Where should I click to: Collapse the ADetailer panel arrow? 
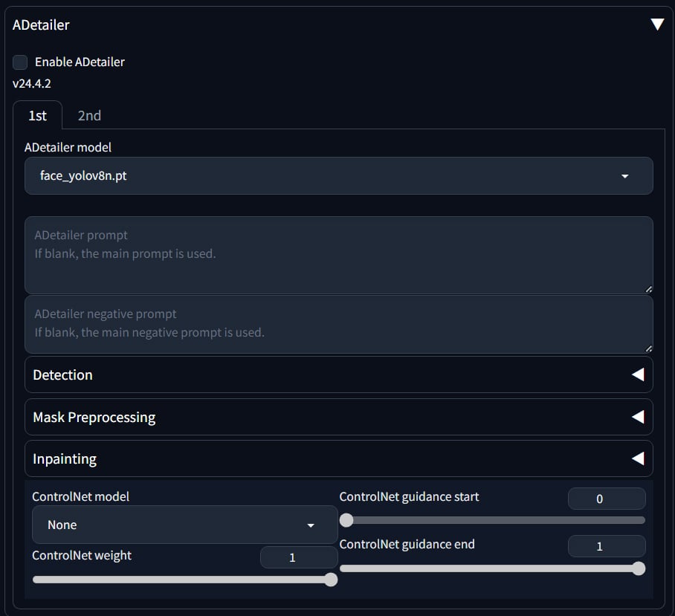point(657,24)
